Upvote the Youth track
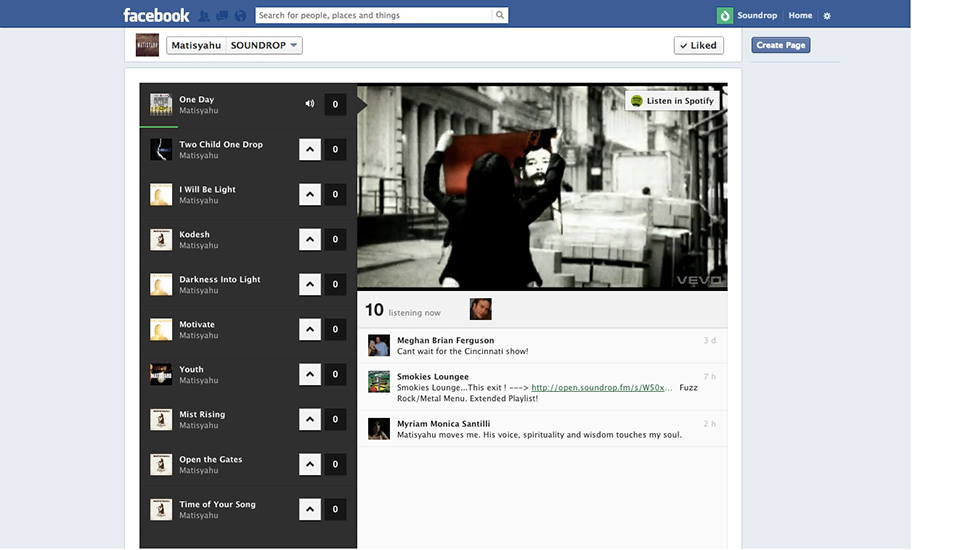The height and width of the screenshot is (550, 960). (x=310, y=374)
